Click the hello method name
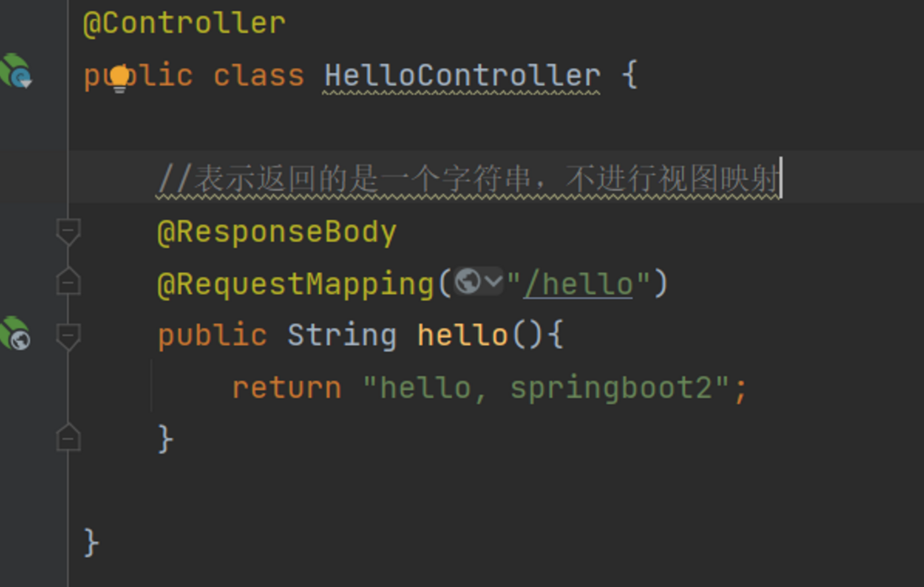Viewport: 924px width, 587px height. coord(462,336)
